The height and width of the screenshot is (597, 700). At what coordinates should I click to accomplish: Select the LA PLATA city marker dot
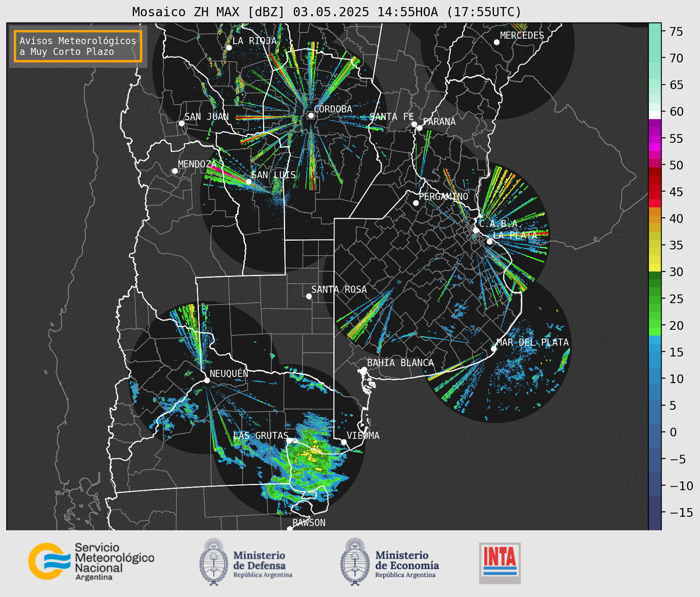point(490,241)
